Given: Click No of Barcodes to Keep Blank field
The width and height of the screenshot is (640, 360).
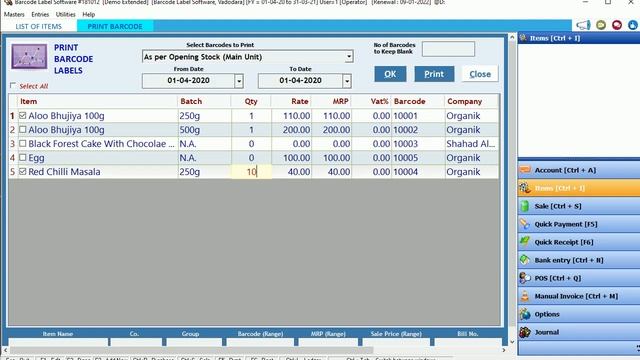Looking at the screenshot, I should (448, 49).
